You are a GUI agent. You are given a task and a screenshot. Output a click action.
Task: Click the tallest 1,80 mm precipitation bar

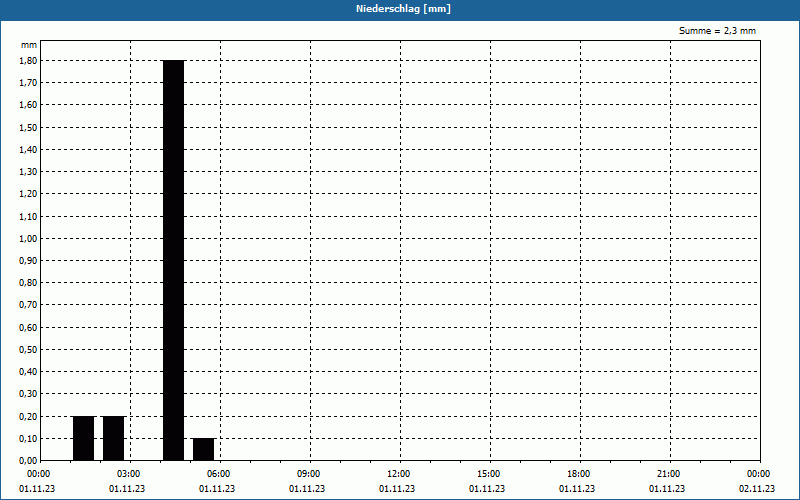(173, 260)
